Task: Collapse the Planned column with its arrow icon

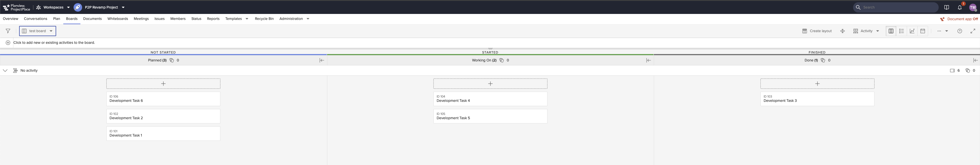Action: 321,60
